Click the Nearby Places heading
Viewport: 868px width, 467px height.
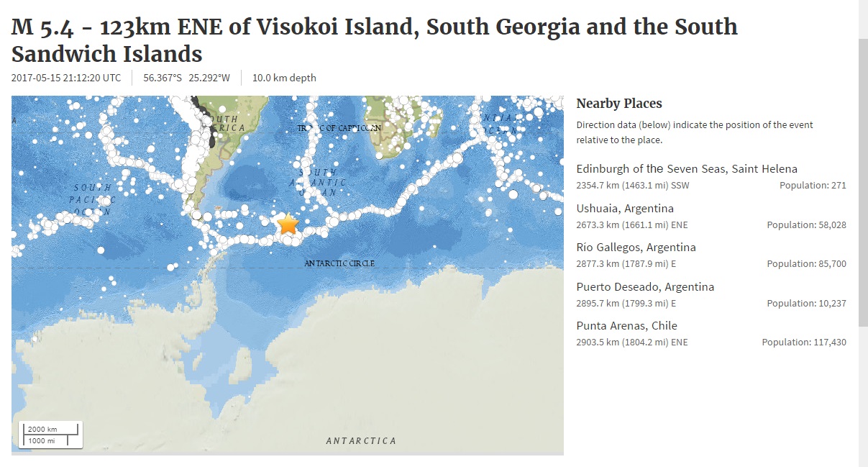tap(619, 104)
